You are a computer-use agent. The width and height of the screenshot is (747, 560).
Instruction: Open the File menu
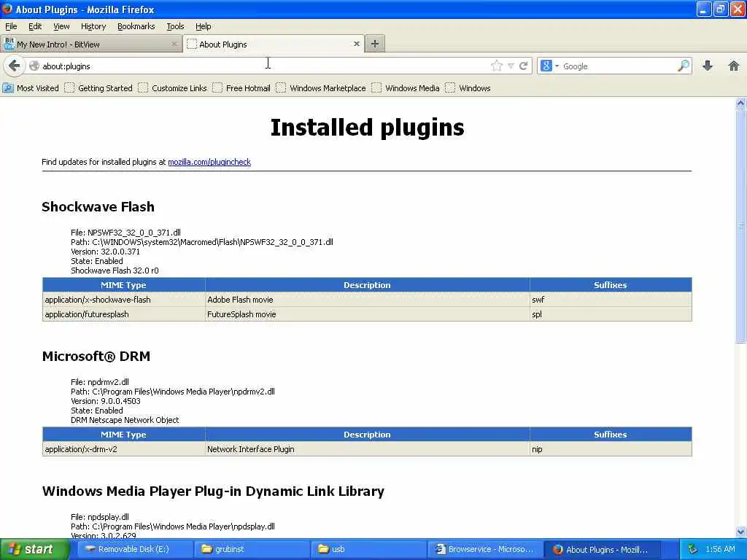point(11,26)
